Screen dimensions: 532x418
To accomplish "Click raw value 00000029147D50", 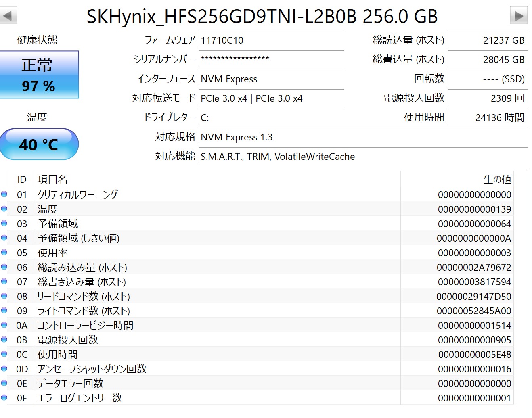I will 474,297.
